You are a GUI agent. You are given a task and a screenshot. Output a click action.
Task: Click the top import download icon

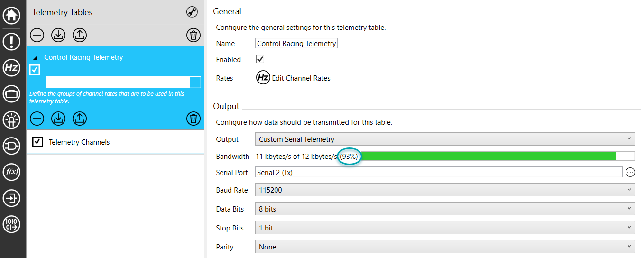click(58, 35)
